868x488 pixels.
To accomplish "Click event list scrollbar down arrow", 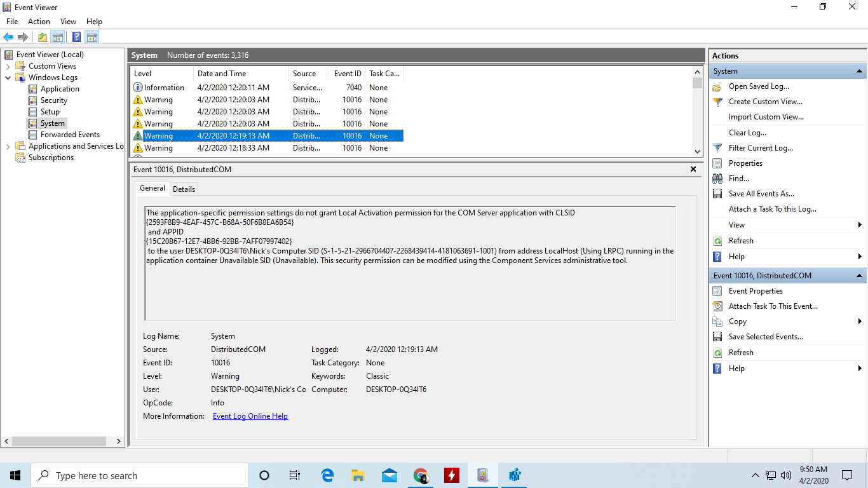I will (x=697, y=152).
